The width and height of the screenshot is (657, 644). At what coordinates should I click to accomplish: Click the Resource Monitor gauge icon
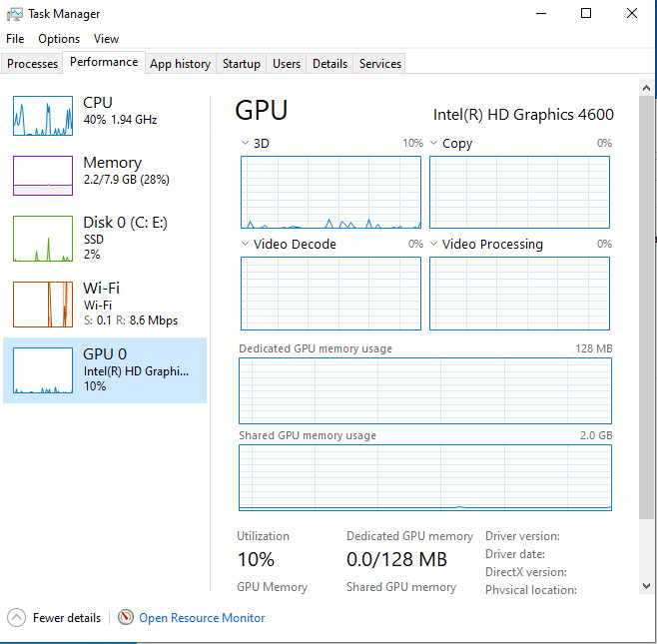pos(125,617)
